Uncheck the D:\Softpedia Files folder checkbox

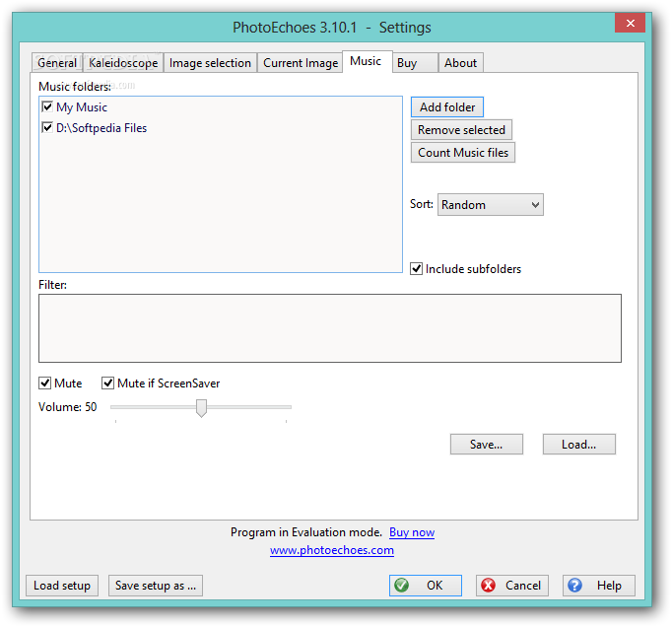click(47, 127)
